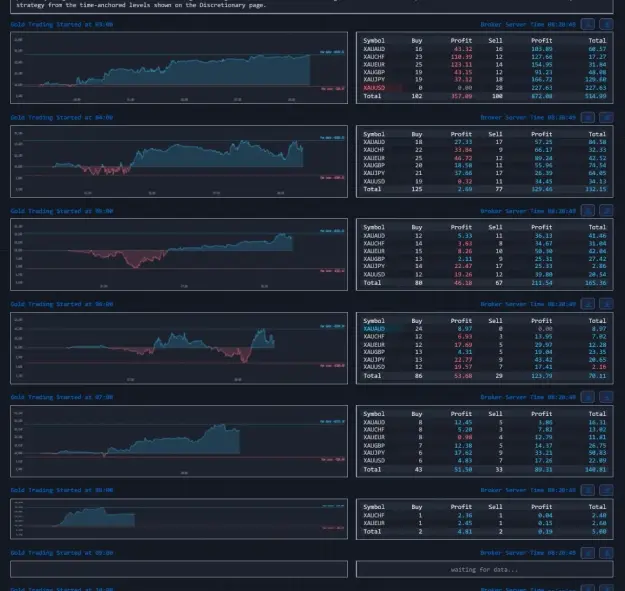Viewport: 625px width, 591px height.
Task: Click XAUAUD symbol in 07:00 table
Action: (374, 422)
